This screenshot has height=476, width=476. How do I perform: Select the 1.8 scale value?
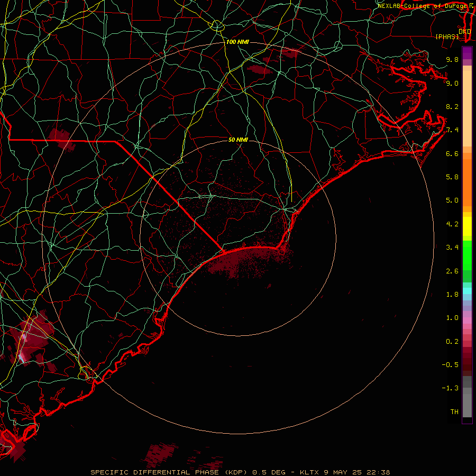[x=452, y=295]
